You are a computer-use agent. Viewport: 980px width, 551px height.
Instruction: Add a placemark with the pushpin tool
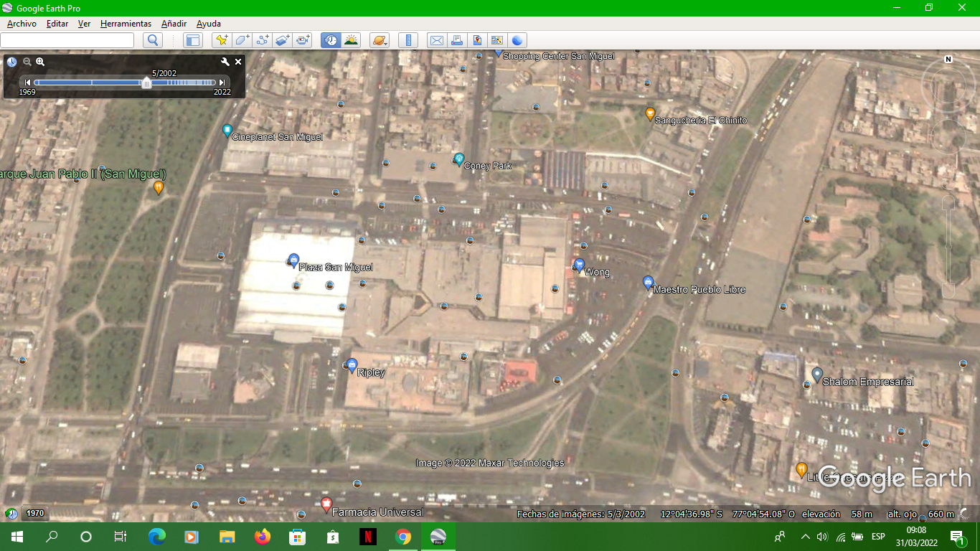[222, 40]
